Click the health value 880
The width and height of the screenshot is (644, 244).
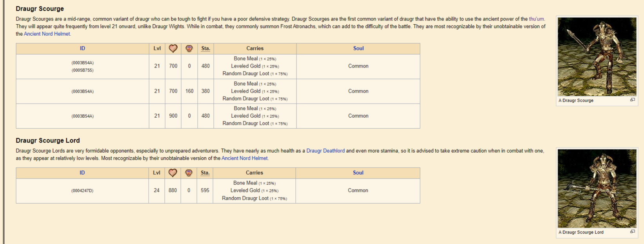click(173, 190)
